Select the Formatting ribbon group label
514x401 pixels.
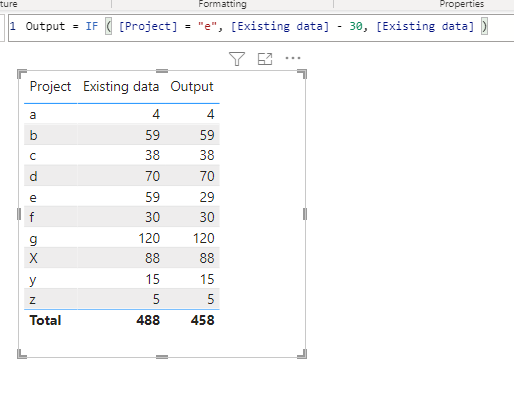tap(222, 4)
